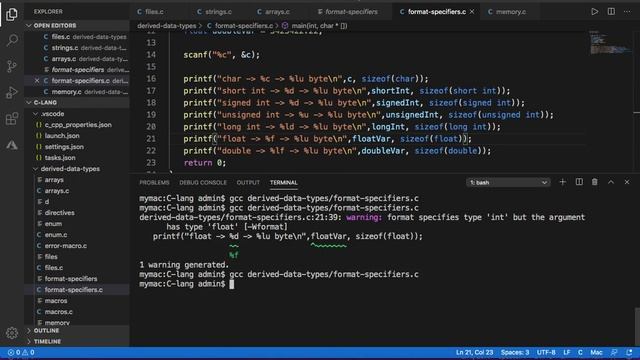
Task: Split the editor to the right
Action: [x=611, y=12]
